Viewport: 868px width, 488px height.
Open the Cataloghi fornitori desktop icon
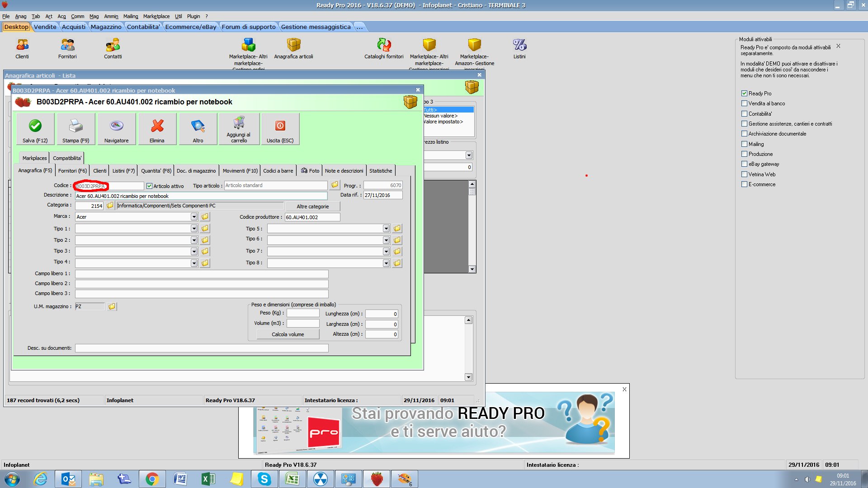point(384,45)
